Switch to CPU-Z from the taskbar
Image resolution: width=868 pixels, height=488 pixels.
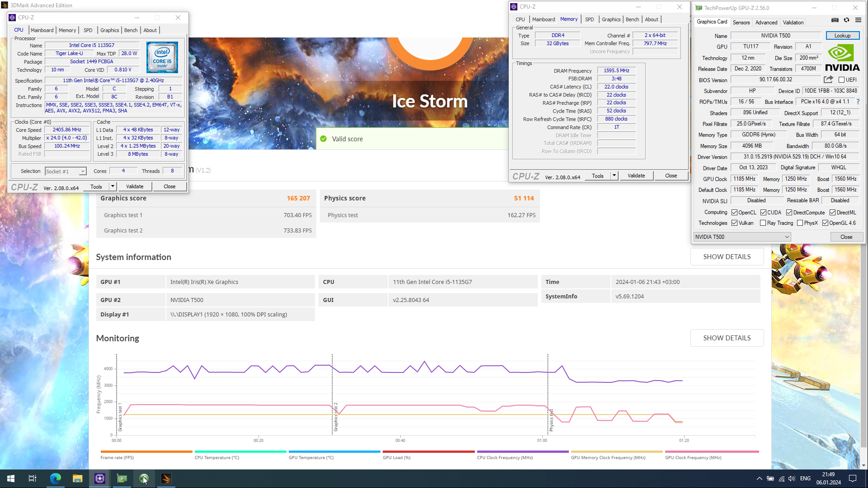(x=99, y=479)
